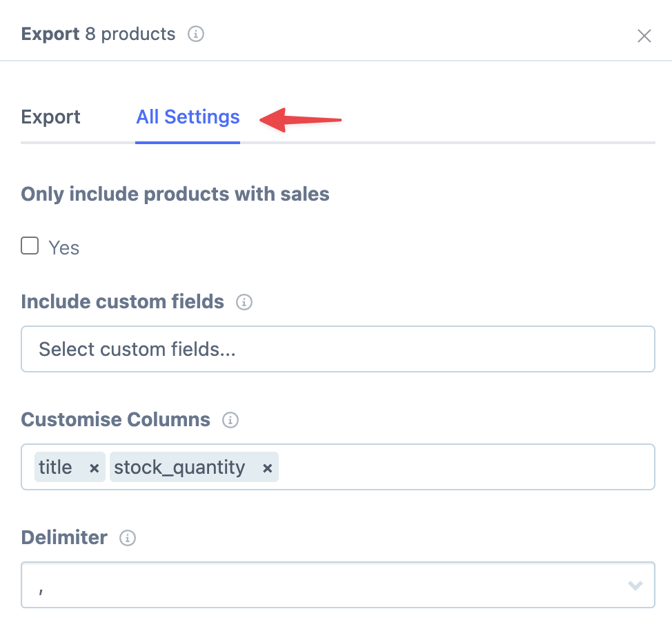Remove the stock_quantity column tag
672x640 pixels.
point(267,467)
